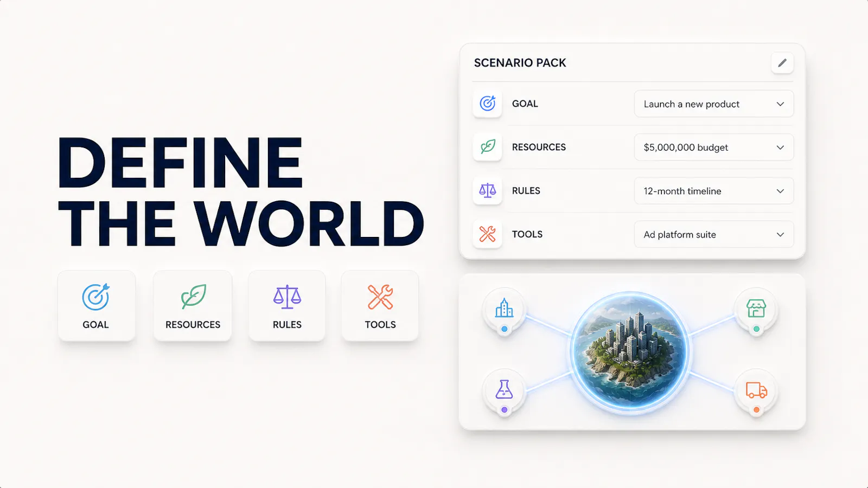Open the 12-month timeline dropdown

tap(713, 191)
